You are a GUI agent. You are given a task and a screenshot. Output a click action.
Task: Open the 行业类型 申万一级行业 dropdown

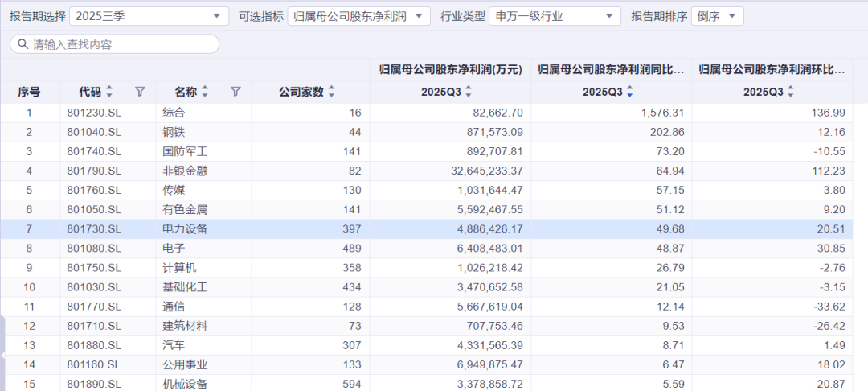coord(555,17)
